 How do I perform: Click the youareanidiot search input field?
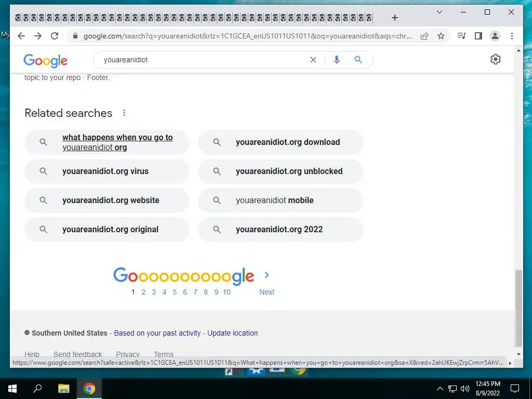click(204, 60)
